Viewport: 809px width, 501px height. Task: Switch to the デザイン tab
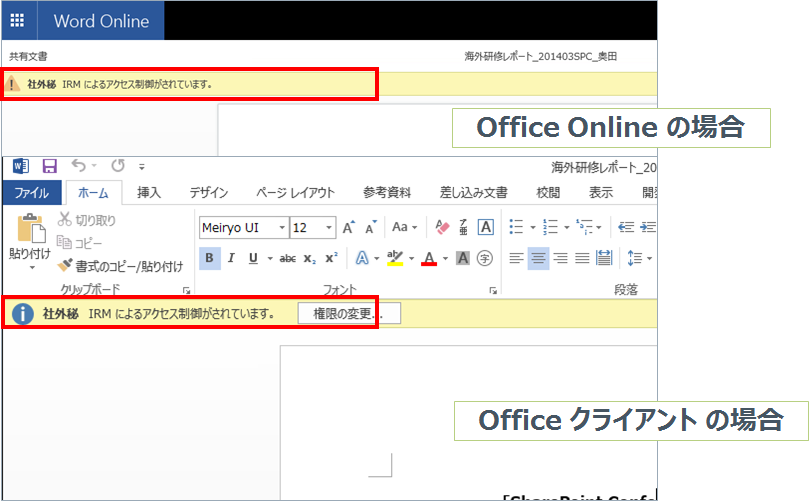pos(208,193)
